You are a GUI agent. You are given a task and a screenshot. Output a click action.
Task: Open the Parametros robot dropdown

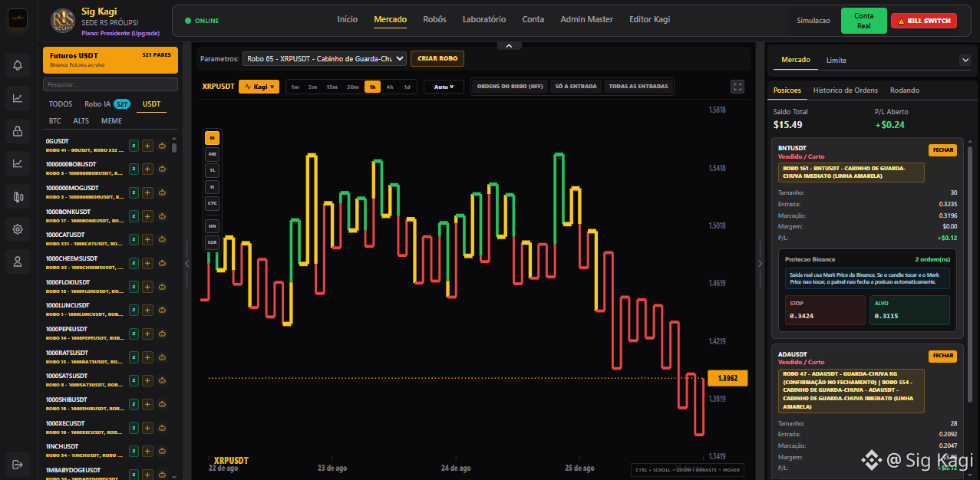click(324, 58)
